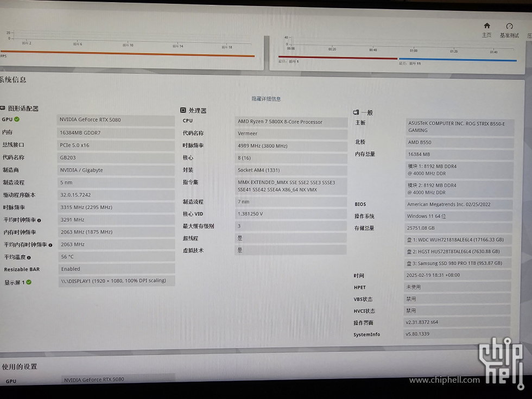Select the 25751.08 GB storage total value
Screen dimensions: 532x399
click(x=458, y=228)
